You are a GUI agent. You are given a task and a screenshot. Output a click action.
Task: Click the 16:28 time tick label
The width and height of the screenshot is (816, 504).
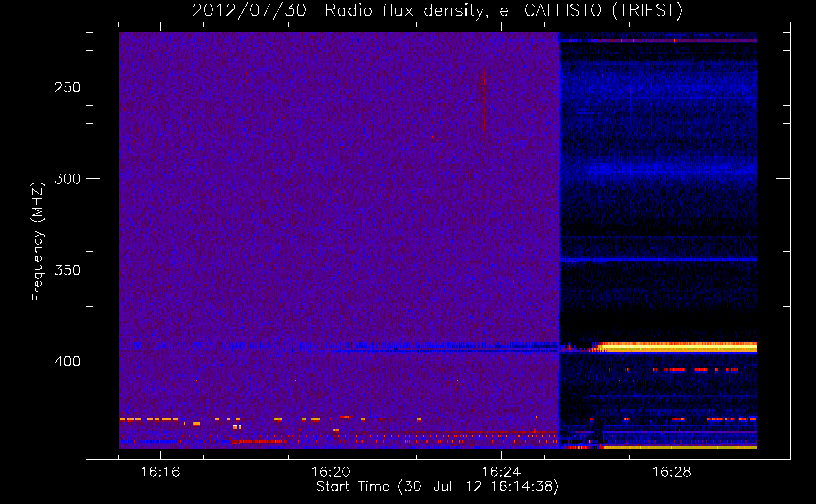pyautogui.click(x=672, y=472)
